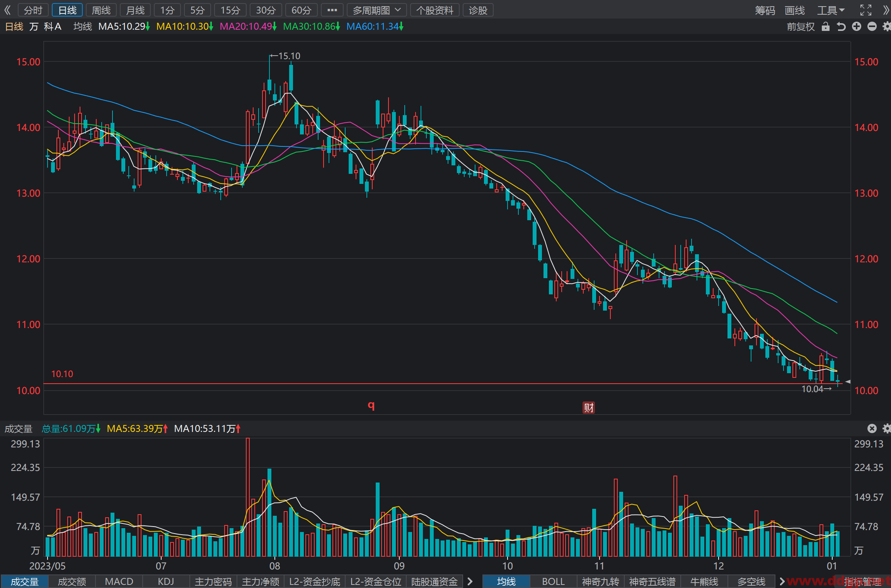Screen dimensions: 891x588
Task: Click the undo arrow icon
Action: click(x=841, y=27)
